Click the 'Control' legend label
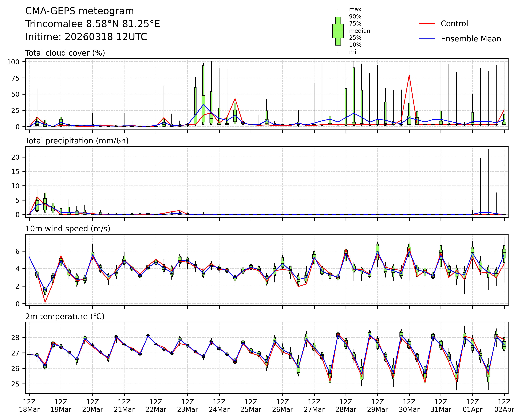 pos(454,24)
